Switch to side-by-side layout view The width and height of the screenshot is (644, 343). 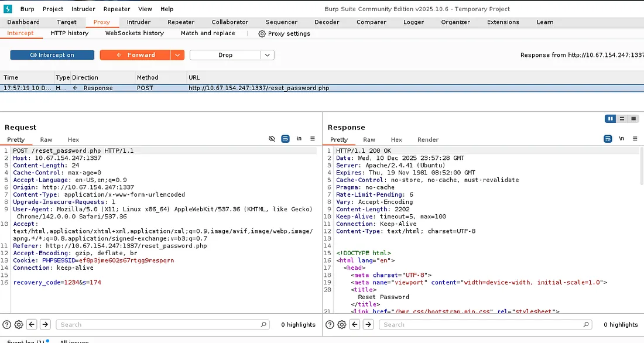611,119
